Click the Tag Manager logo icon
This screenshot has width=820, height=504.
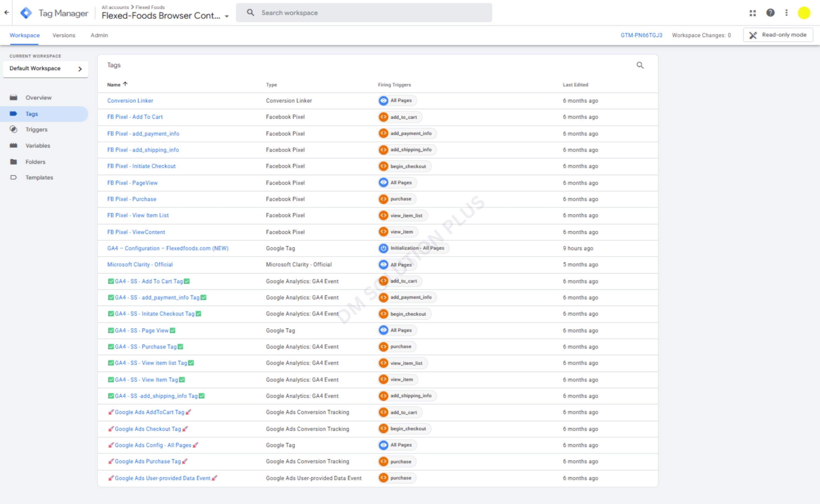[26, 13]
